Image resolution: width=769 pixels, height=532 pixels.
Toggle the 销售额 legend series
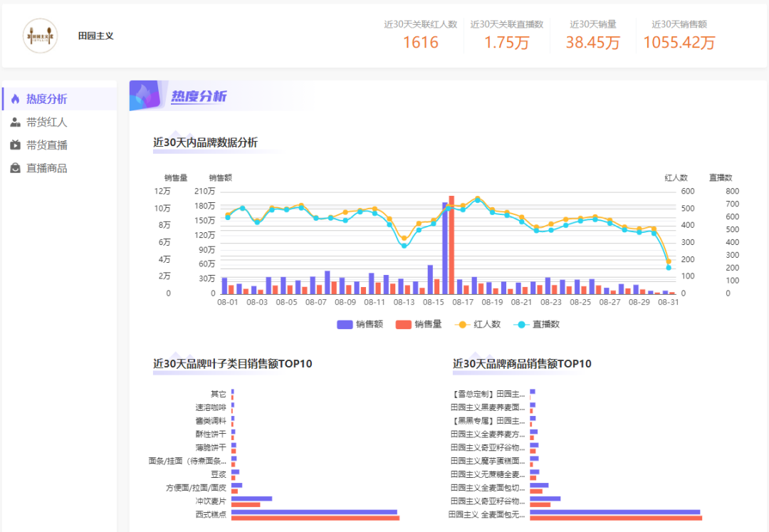coord(360,324)
